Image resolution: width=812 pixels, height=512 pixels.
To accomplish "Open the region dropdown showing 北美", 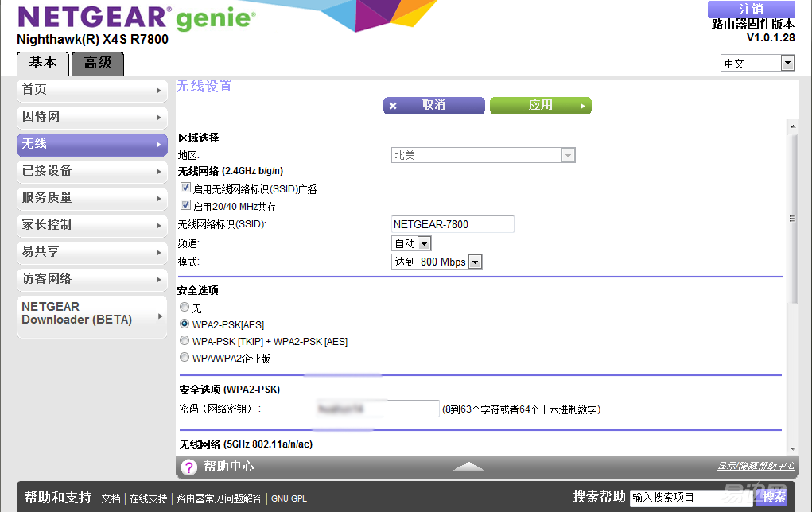I will coord(484,155).
